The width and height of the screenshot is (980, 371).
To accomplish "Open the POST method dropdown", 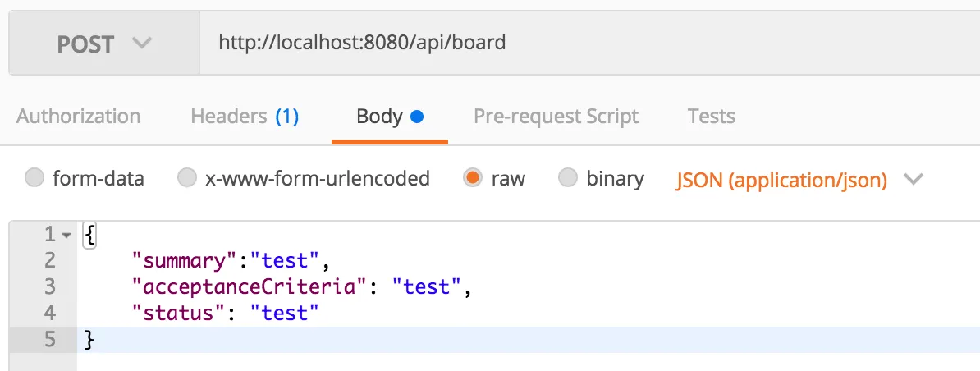I will click(104, 43).
